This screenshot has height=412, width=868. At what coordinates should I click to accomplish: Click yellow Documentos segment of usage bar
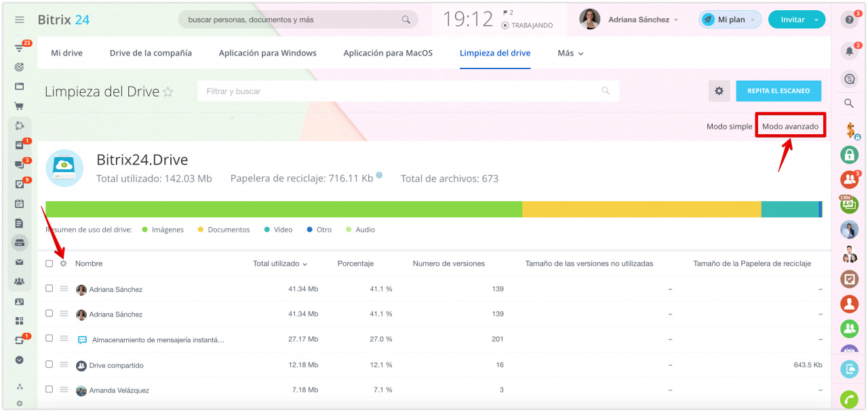click(642, 209)
